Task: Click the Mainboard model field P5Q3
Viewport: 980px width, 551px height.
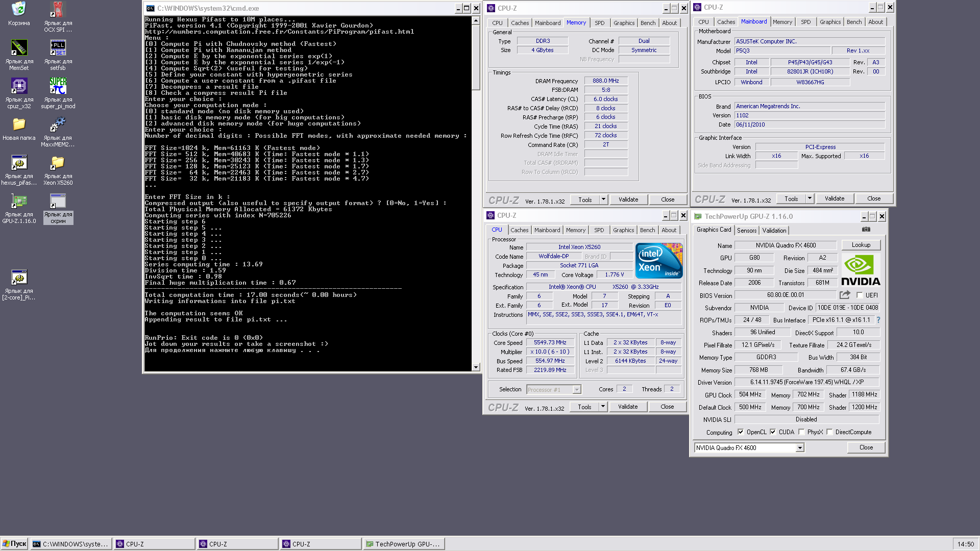Action: click(781, 51)
